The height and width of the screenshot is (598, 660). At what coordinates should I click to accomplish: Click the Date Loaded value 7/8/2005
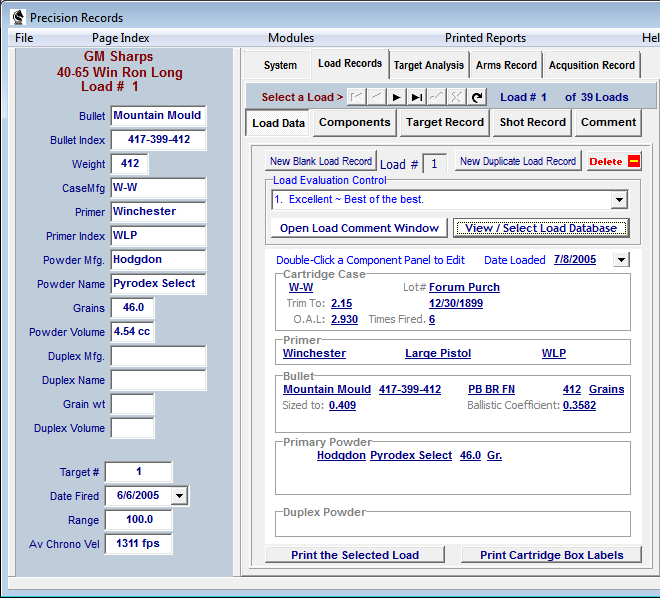pyautogui.click(x=575, y=260)
